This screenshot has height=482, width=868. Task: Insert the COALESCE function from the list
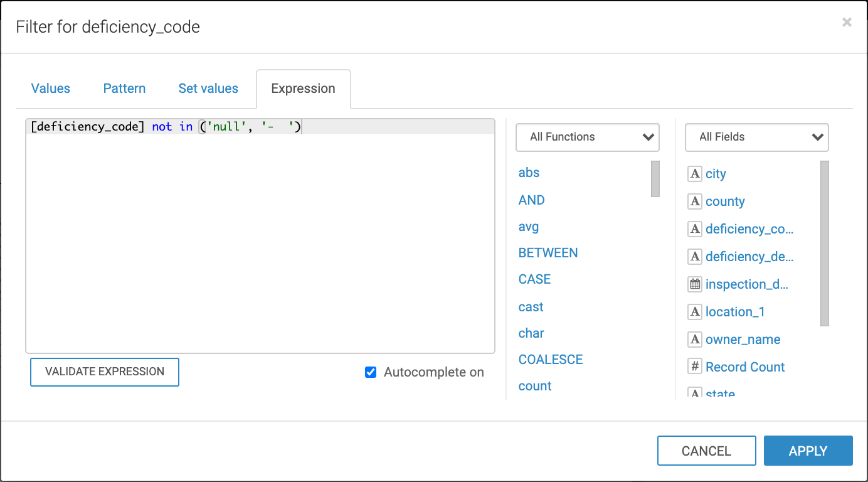(550, 360)
